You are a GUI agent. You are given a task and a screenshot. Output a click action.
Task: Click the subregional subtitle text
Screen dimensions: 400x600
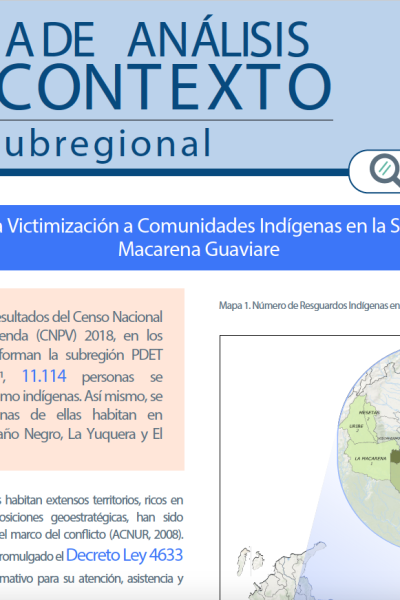point(107,143)
